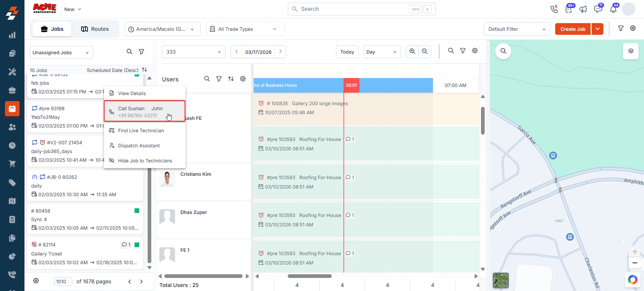This screenshot has width=644, height=291.
Task: Zoom in on the schedule timeline
Action: [412, 51]
